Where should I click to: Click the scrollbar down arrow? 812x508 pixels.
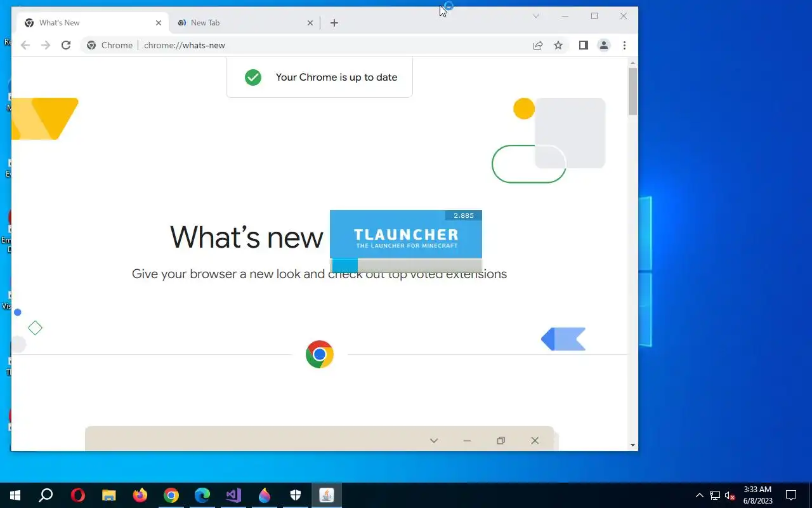coord(632,445)
